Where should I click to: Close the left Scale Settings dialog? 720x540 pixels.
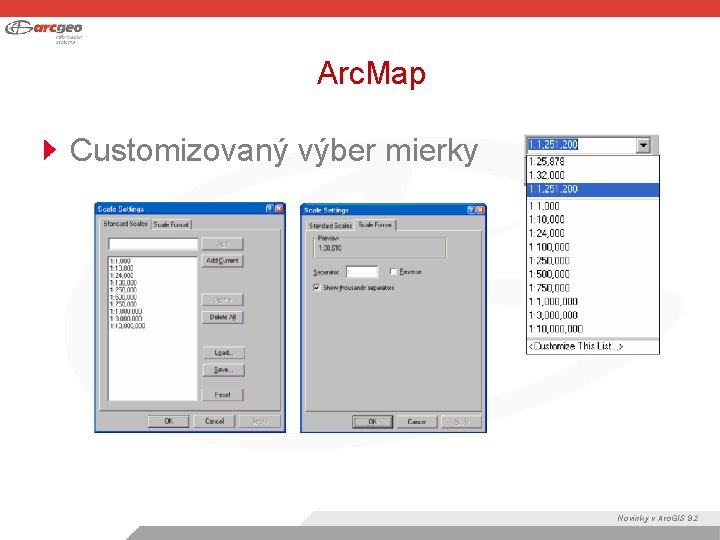pyautogui.click(x=279, y=208)
